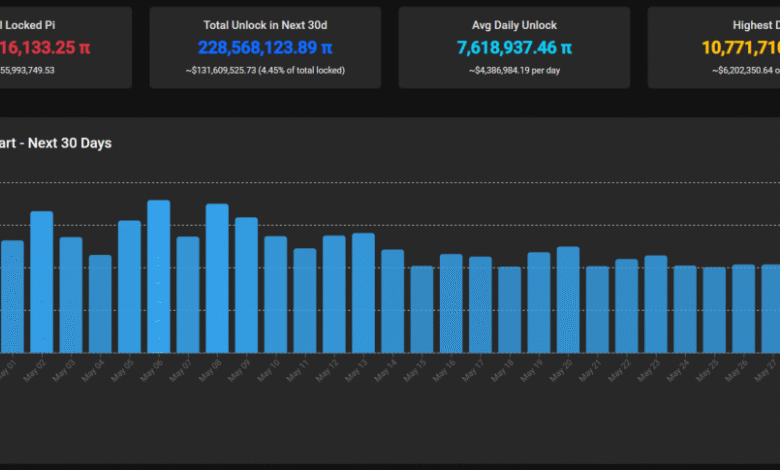Click the May 06 axis label
Screen dimensions: 780x470
pos(151,371)
